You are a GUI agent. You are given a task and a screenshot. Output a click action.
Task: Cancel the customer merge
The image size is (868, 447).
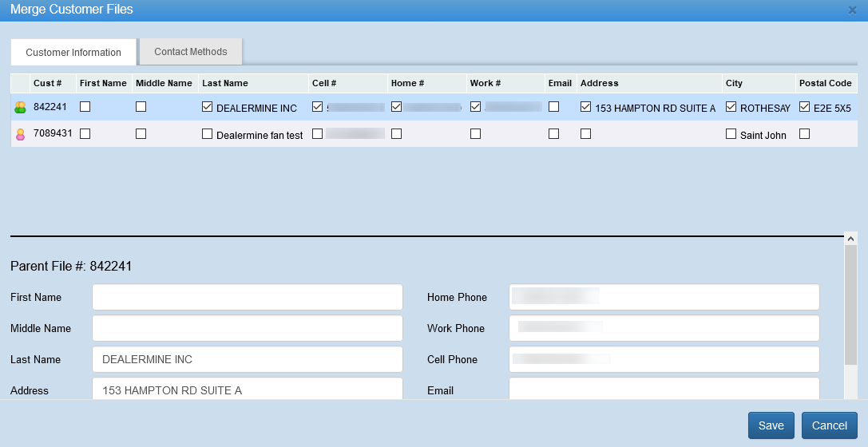pos(830,425)
